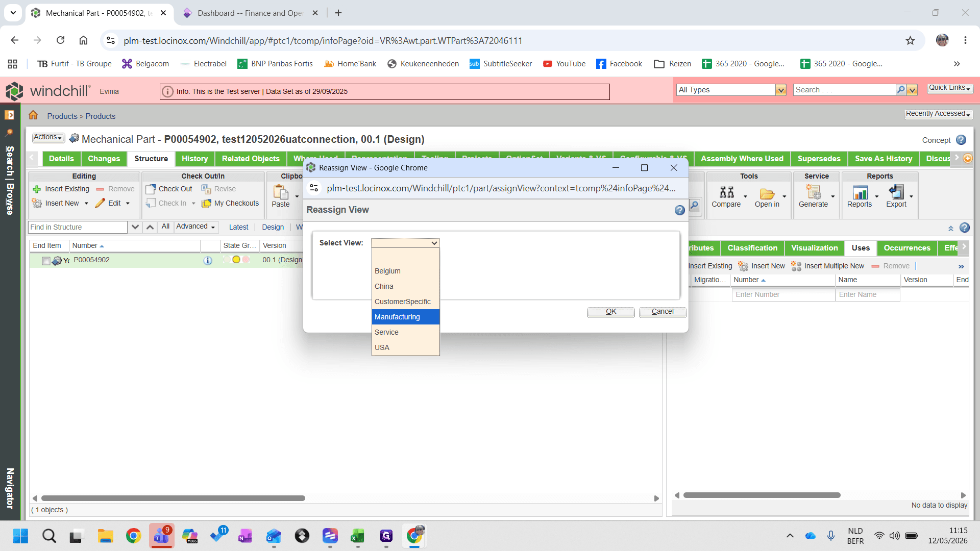
Task: Expand the Select View dropdown
Action: point(405,243)
